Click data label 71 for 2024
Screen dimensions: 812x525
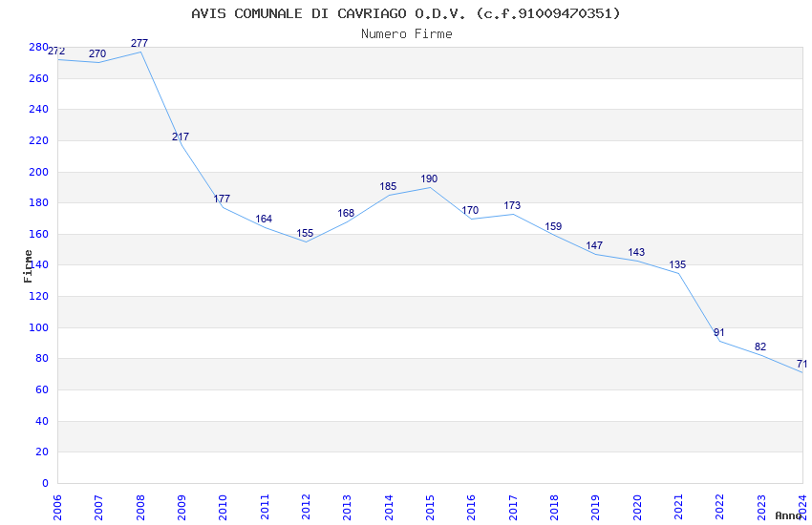801,364
